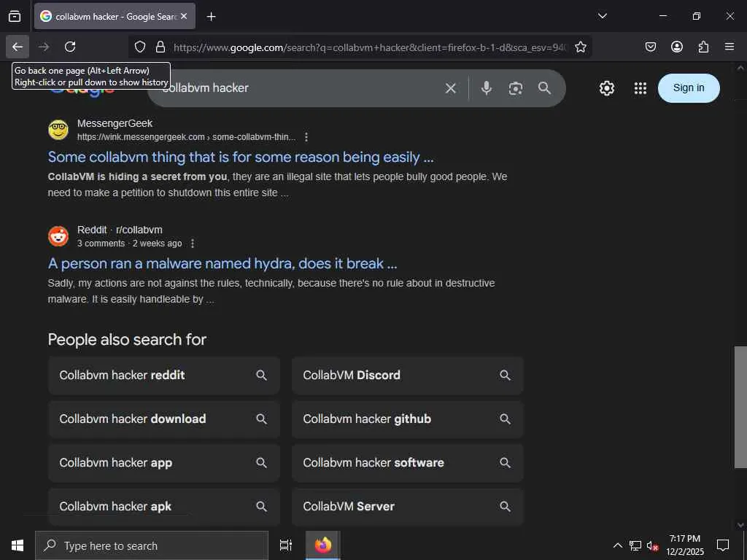Open Google quick settings gear
This screenshot has width=747, height=560.
pos(606,88)
